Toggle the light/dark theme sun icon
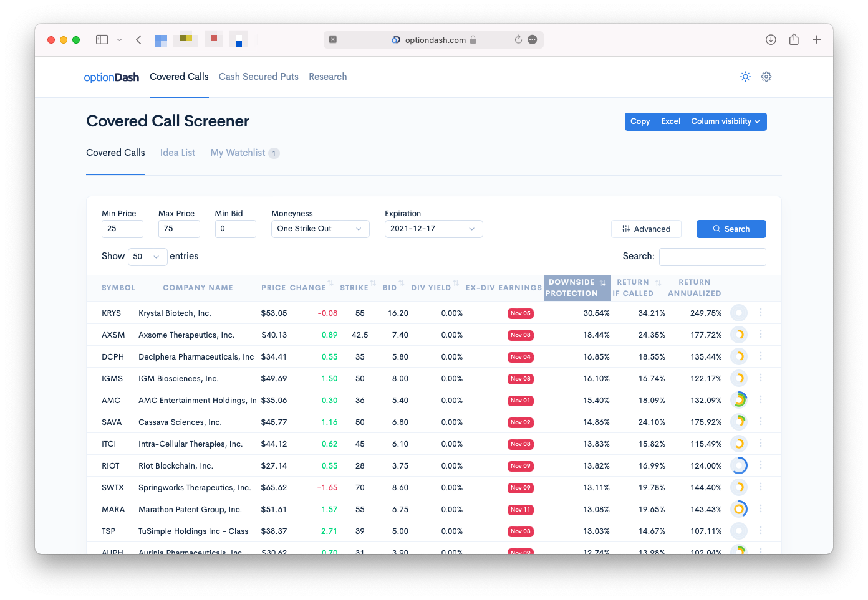The image size is (868, 600). pos(745,77)
